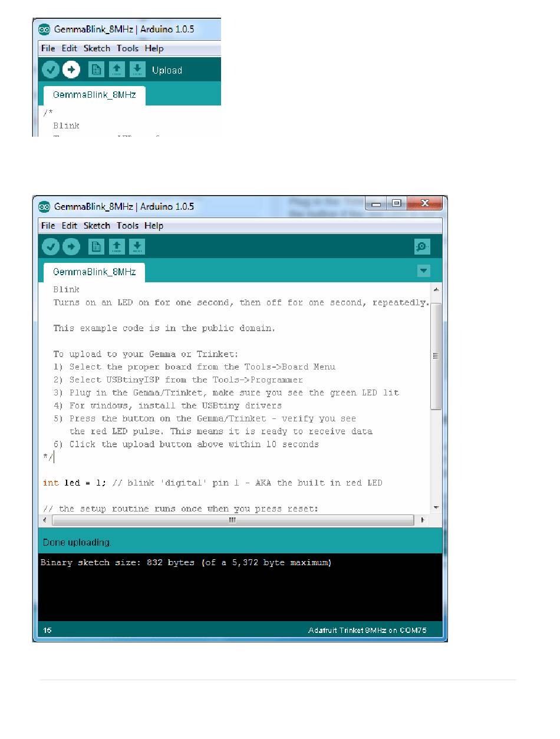Close the lower Arduino window
The height and width of the screenshot is (739, 560).
(425, 203)
